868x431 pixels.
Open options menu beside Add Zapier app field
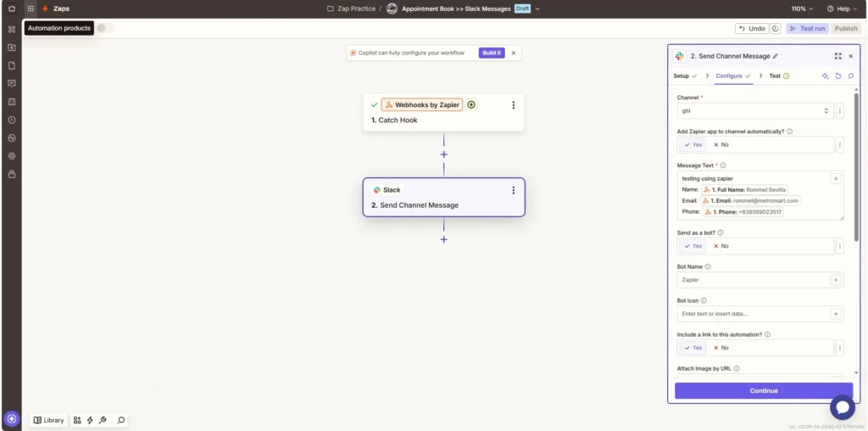tap(840, 144)
